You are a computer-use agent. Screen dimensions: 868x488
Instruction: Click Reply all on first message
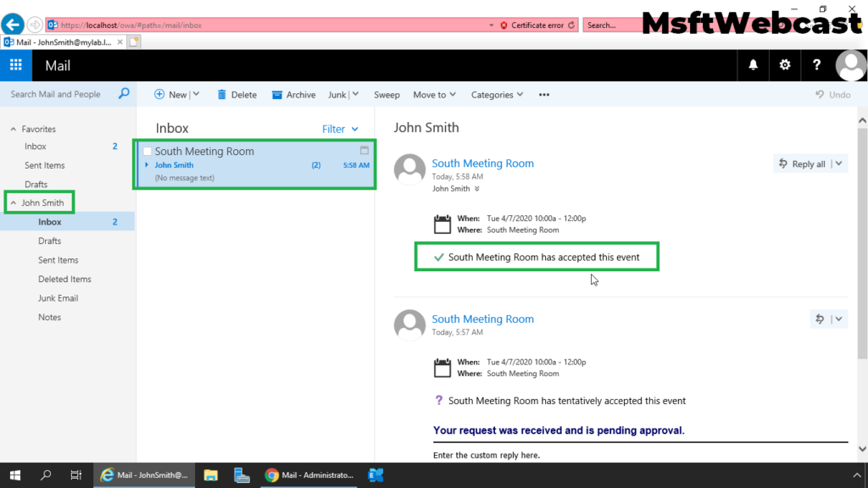pyautogui.click(x=803, y=164)
